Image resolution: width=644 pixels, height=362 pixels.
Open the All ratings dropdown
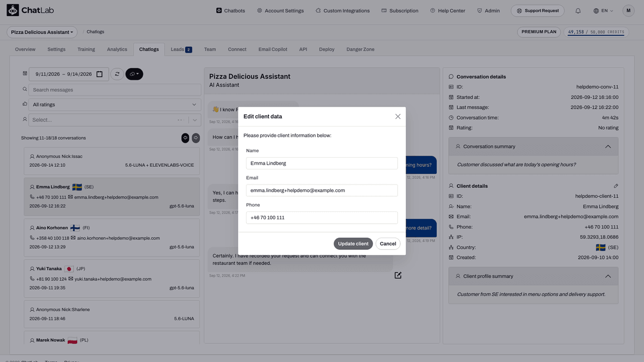[x=115, y=105]
